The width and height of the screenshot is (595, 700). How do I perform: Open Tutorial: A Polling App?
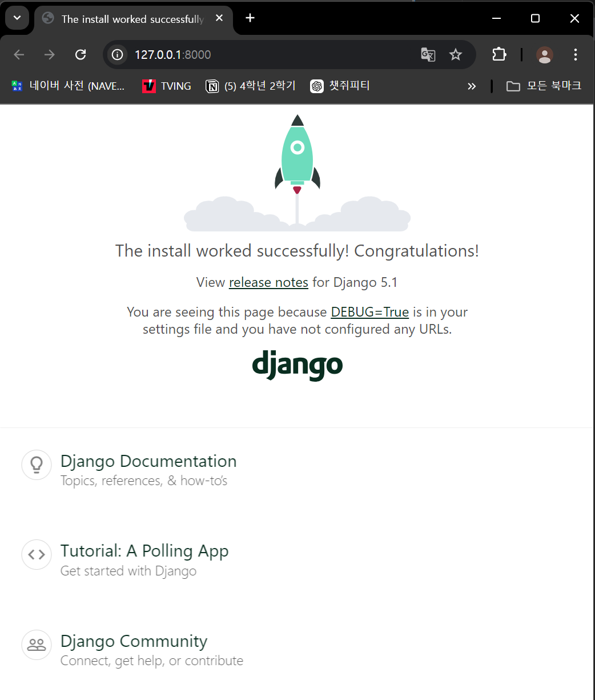[x=144, y=551]
